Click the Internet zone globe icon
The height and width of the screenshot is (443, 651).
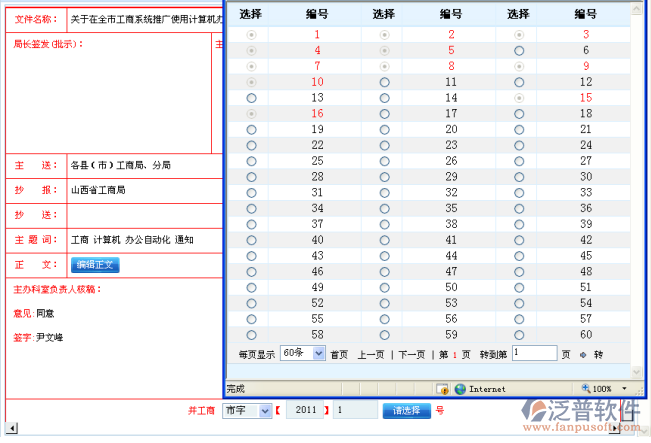pyautogui.click(x=460, y=389)
